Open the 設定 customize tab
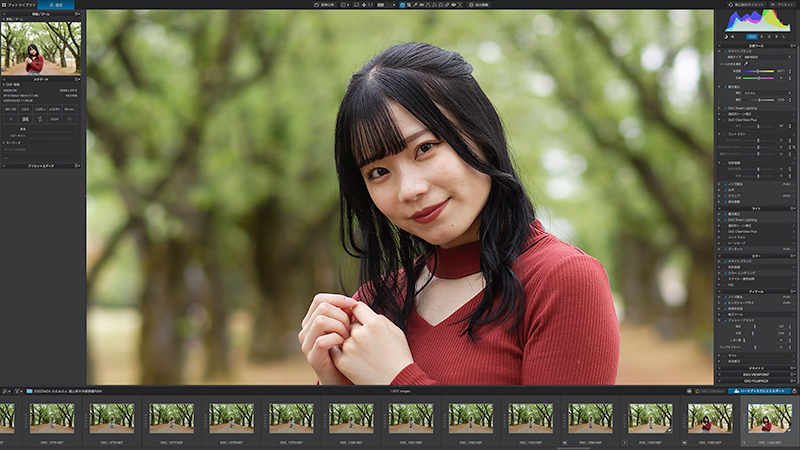Screen dimensions: 800x450 (x=56, y=5)
